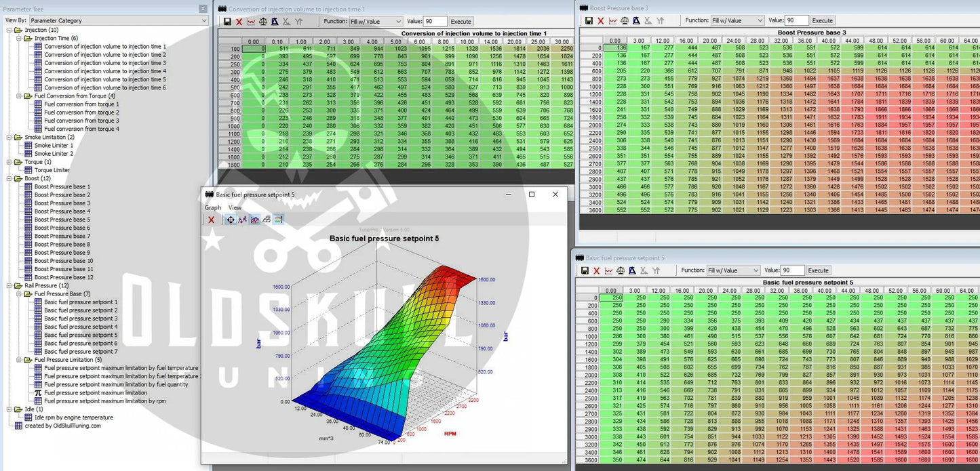980x471 pixels.
Task: Click the Value input field in Boost Pressure base 3
Action: [x=796, y=21]
